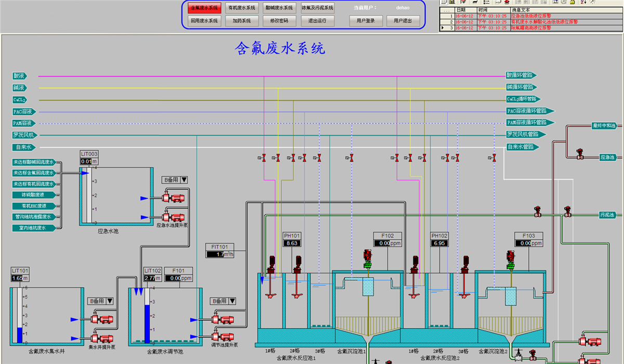
Task: Click the PAM dosing valve above 含氟沉淀池2
Action: click(x=493, y=157)
